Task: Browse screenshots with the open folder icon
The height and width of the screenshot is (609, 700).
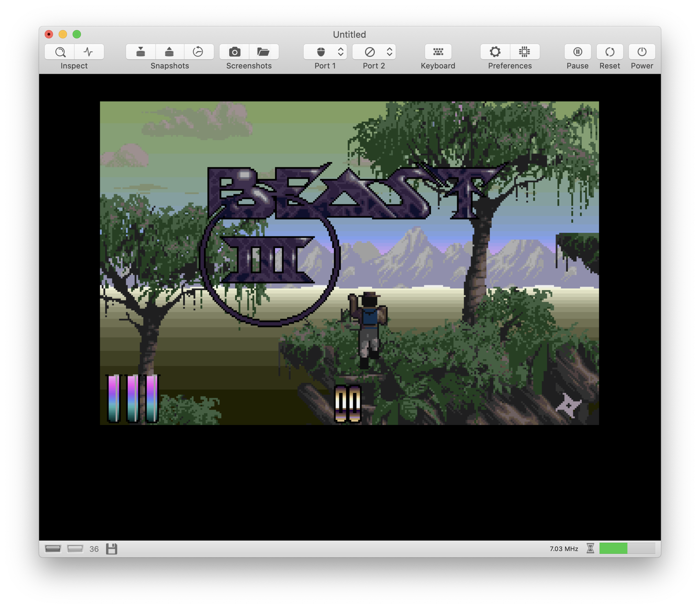Action: point(264,52)
